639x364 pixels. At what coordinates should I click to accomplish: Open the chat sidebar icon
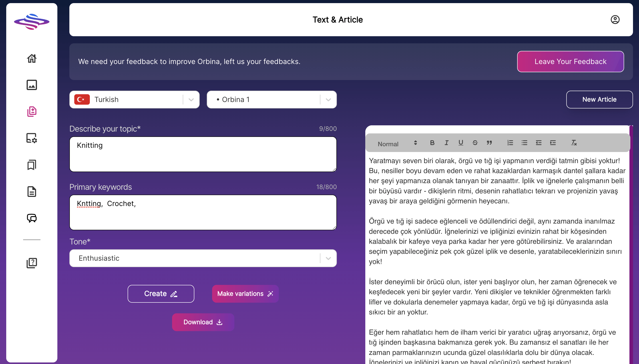(32, 218)
